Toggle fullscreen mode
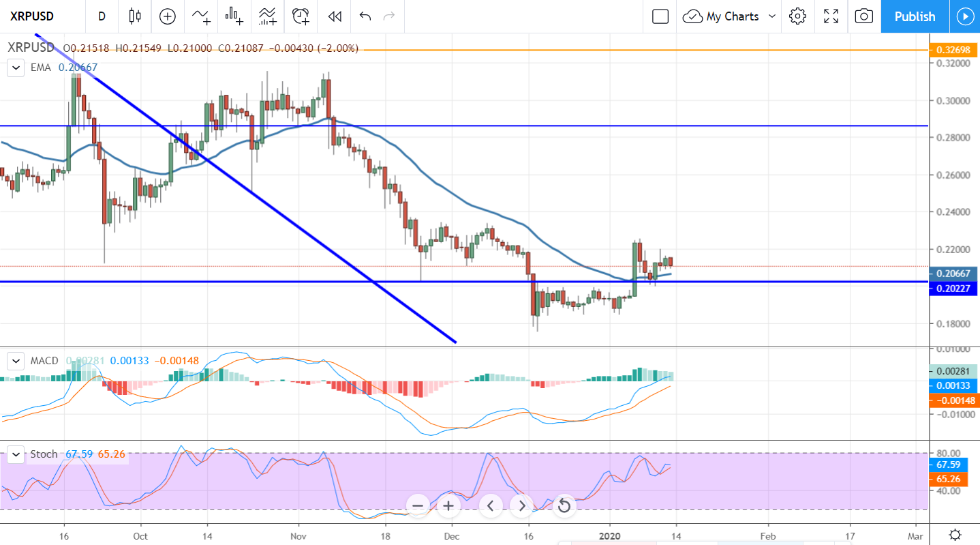This screenshot has width=980, height=545. pyautogui.click(x=831, y=16)
